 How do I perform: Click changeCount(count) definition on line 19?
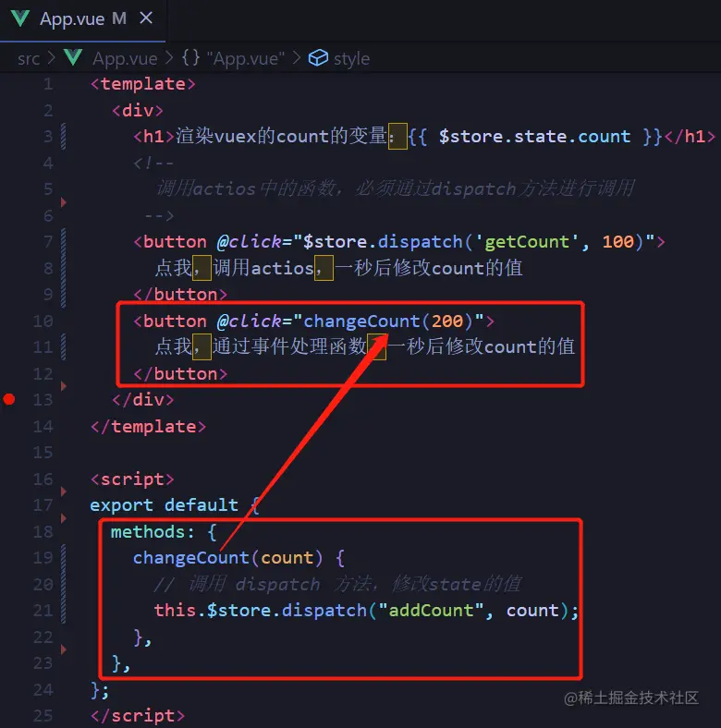[227, 558]
